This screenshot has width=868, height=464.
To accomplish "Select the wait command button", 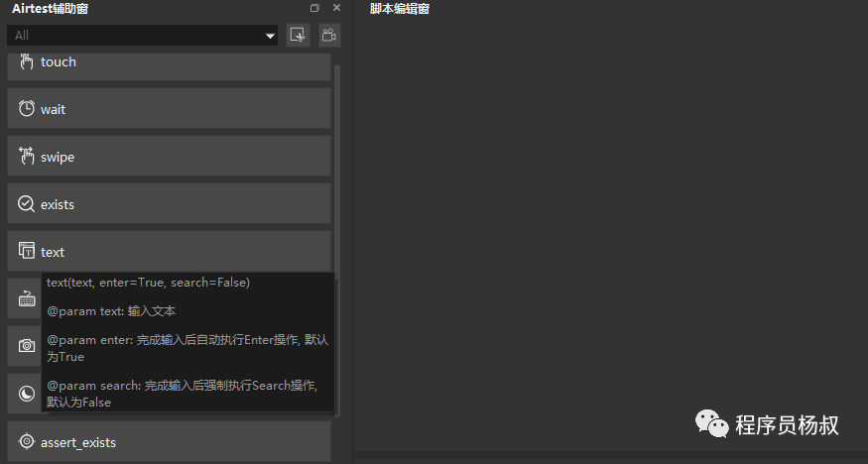I will click(x=169, y=109).
